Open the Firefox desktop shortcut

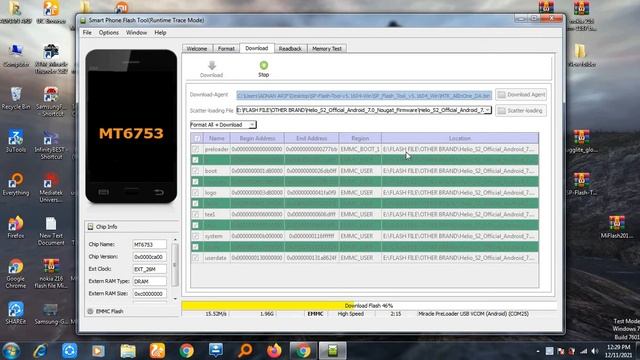16,227
